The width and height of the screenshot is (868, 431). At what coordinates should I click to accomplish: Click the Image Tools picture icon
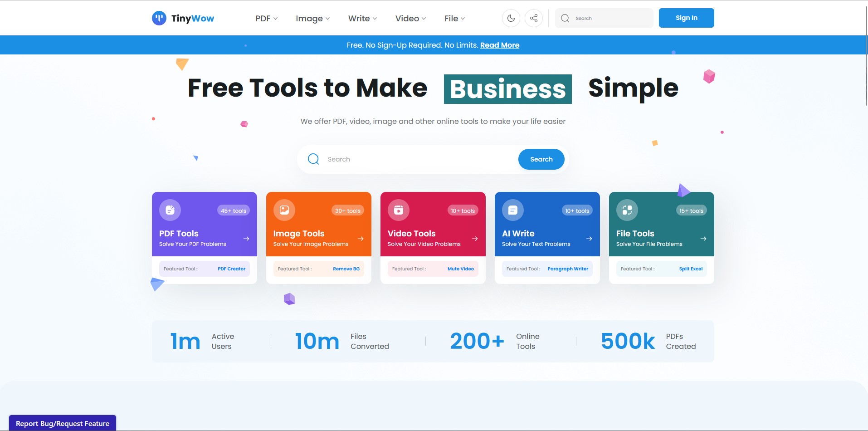284,210
